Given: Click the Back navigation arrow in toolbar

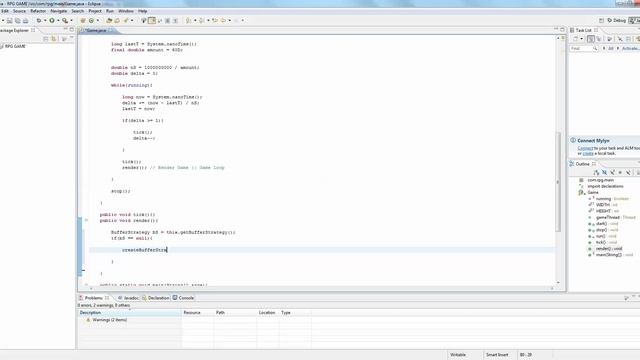Looking at the screenshot, I should [x=223, y=20].
